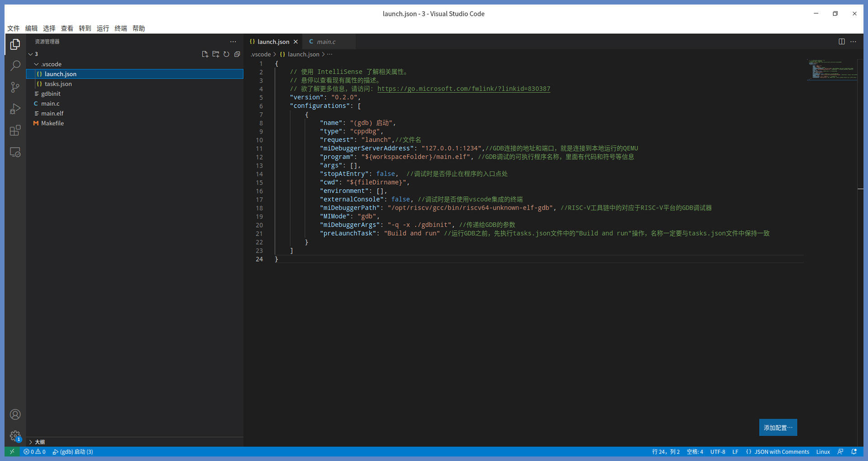This screenshot has height=461, width=868.
Task: Open the 终端 menu
Action: [121, 28]
